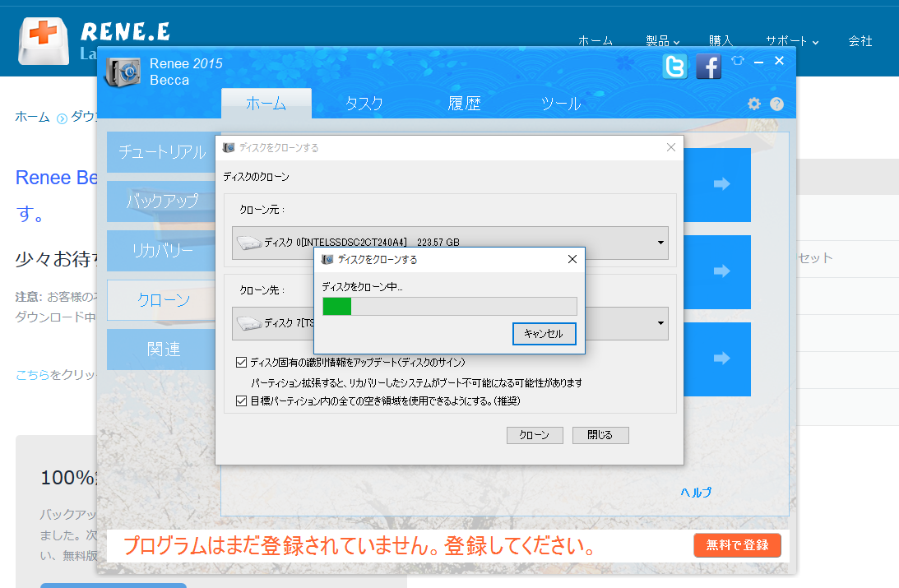Image resolution: width=899 pixels, height=588 pixels.
Task: Open the help question mark icon
Action: [x=777, y=104]
